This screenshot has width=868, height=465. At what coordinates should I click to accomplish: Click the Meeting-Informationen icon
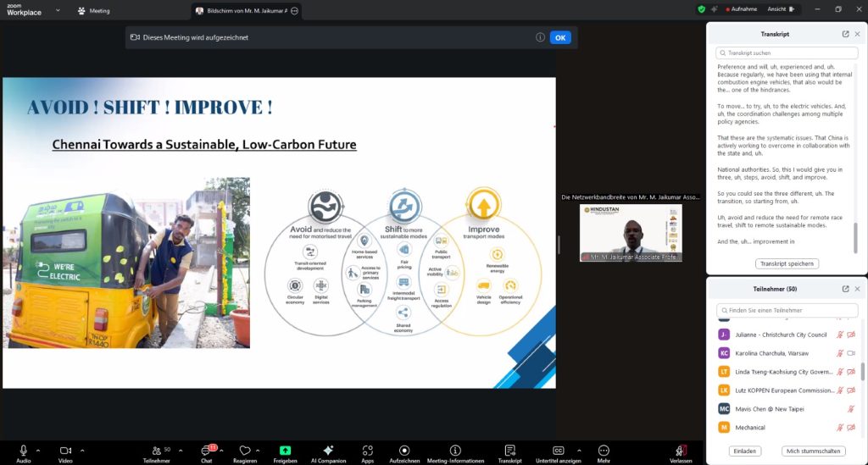coord(455,451)
